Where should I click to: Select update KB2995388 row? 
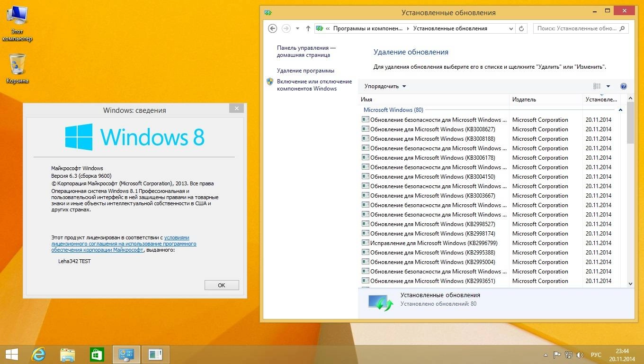click(x=491, y=253)
